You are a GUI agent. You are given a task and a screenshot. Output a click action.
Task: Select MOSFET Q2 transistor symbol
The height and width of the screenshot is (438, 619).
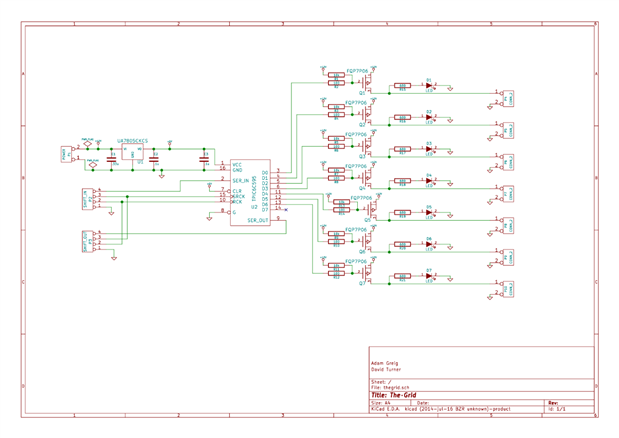367,115
